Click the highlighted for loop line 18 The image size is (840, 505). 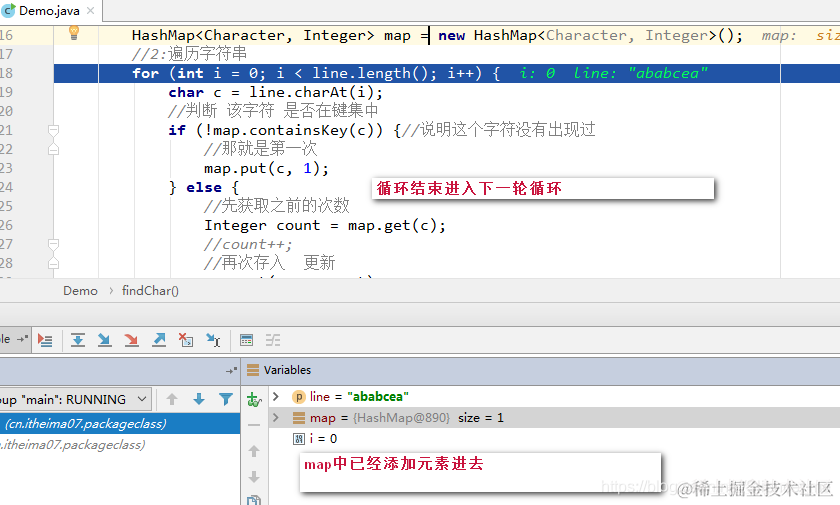coord(447,73)
